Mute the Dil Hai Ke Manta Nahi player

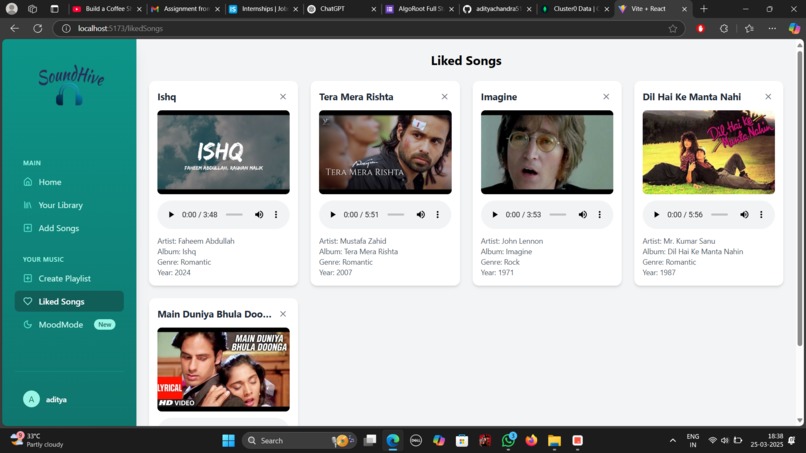(744, 214)
